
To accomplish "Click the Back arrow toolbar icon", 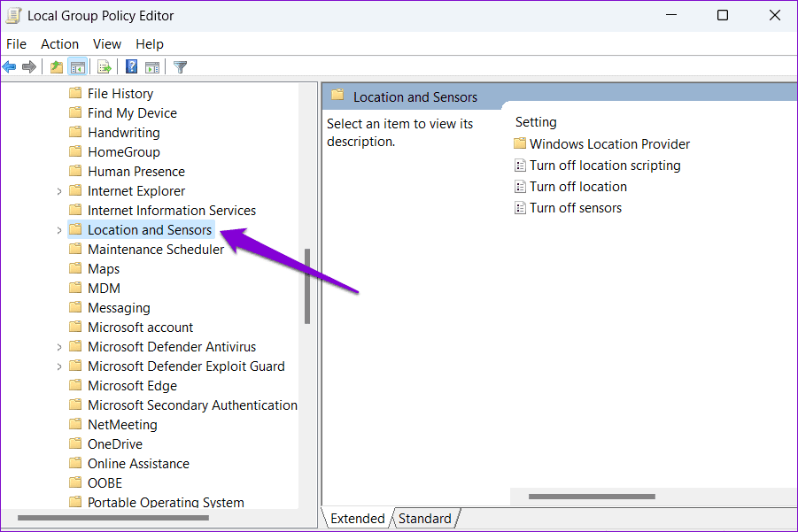I will [x=9, y=66].
